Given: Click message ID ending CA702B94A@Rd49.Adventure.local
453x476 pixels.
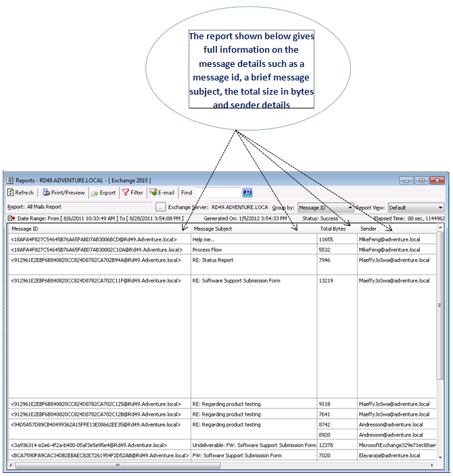Looking at the screenshot, I should pos(95,260).
